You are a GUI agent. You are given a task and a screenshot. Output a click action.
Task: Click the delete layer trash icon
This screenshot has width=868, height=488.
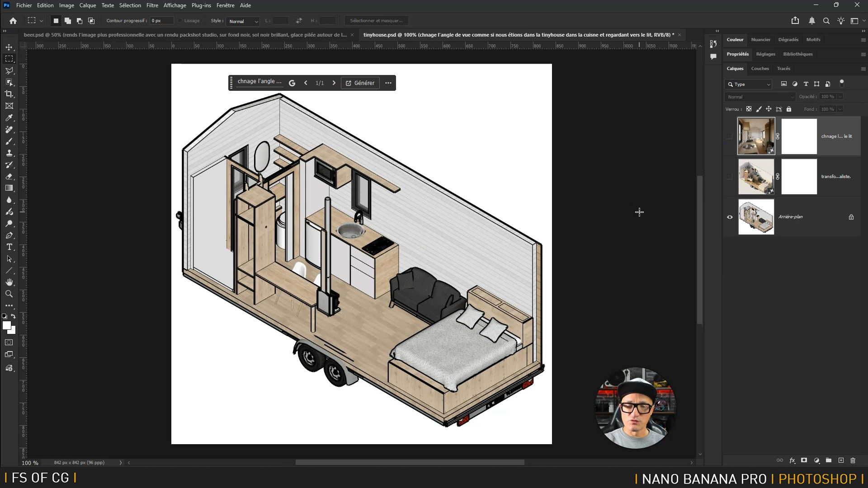coord(853,460)
